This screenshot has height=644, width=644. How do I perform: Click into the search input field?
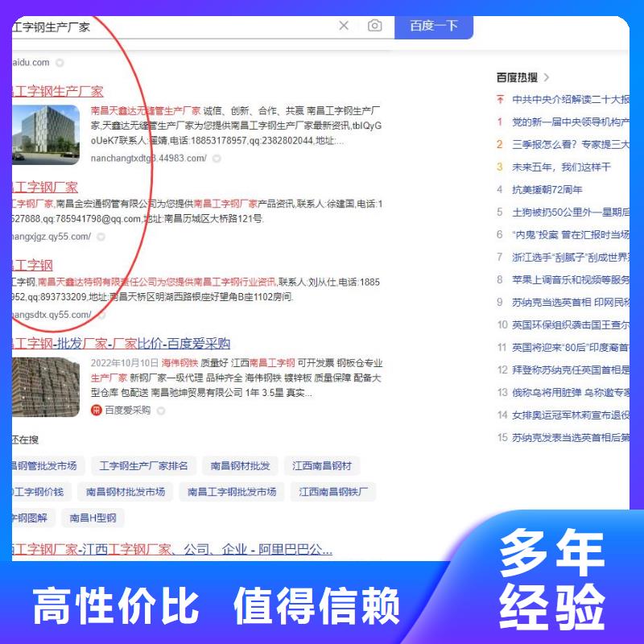[172, 27]
